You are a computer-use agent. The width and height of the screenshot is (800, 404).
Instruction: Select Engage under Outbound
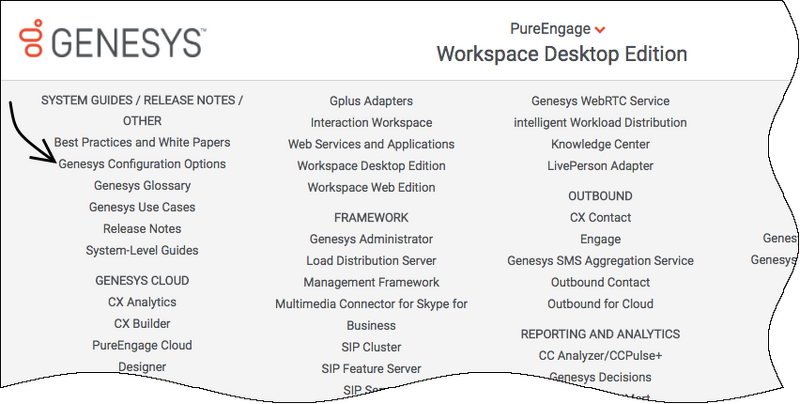(600, 239)
